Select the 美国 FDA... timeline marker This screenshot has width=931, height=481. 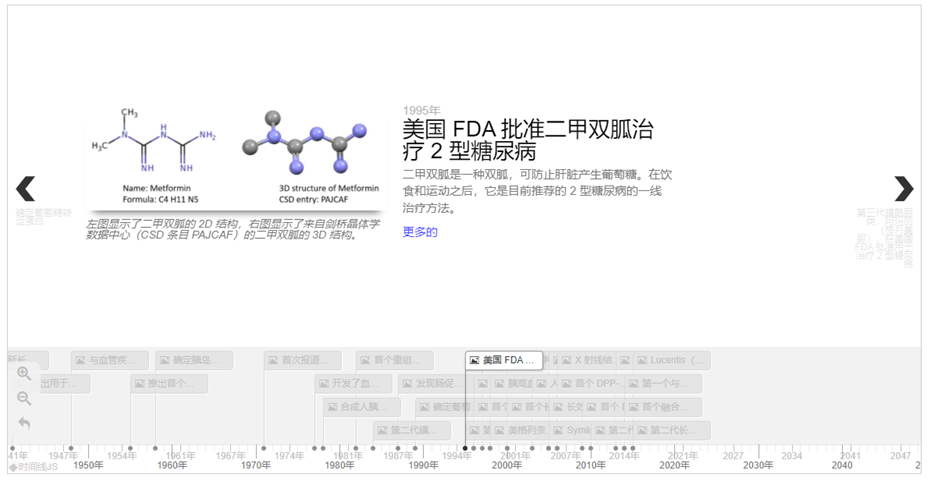coord(504,360)
